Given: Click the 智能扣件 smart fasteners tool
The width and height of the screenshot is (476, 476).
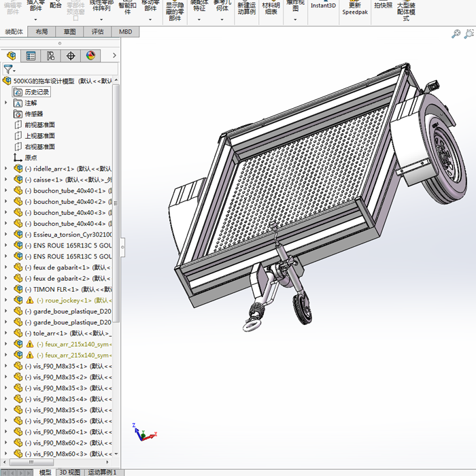Looking at the screenshot, I should [x=127, y=8].
